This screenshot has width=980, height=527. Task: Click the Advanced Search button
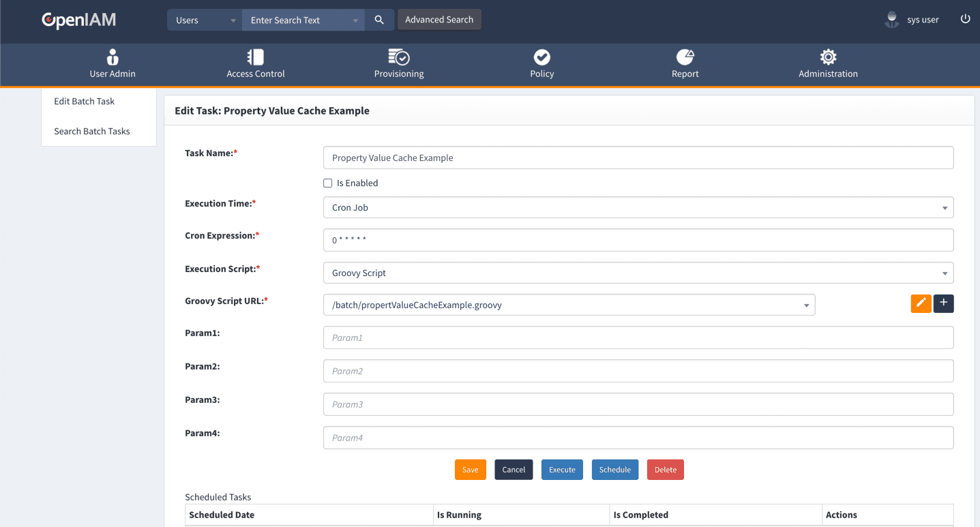439,20
